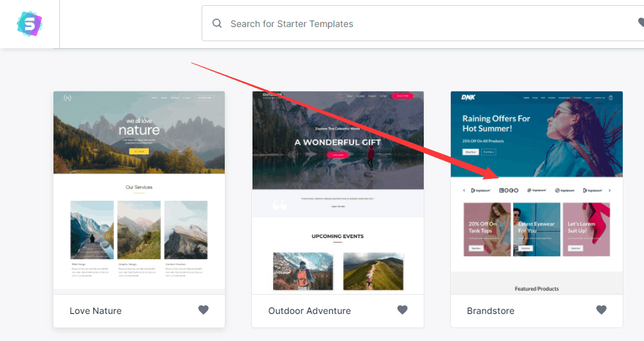Click the yellow button in Love Nature preview

(139, 151)
